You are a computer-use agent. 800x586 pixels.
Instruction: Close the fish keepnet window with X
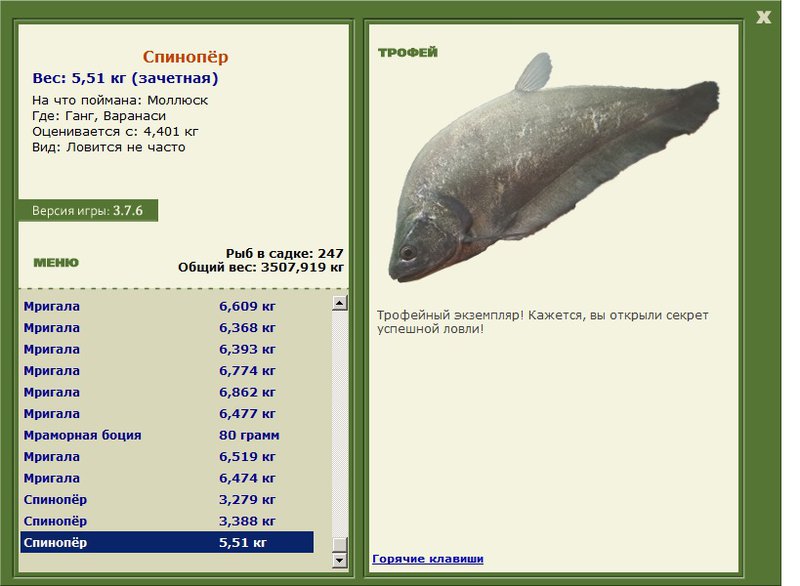tap(763, 17)
